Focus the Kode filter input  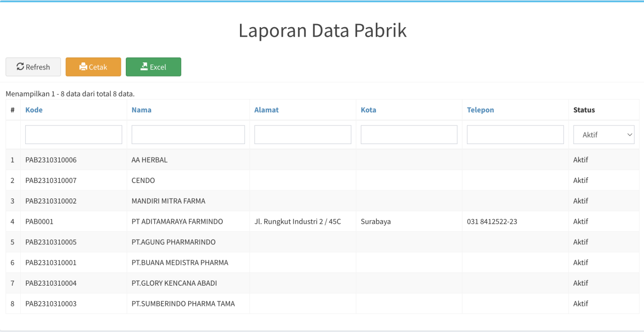[x=73, y=135]
